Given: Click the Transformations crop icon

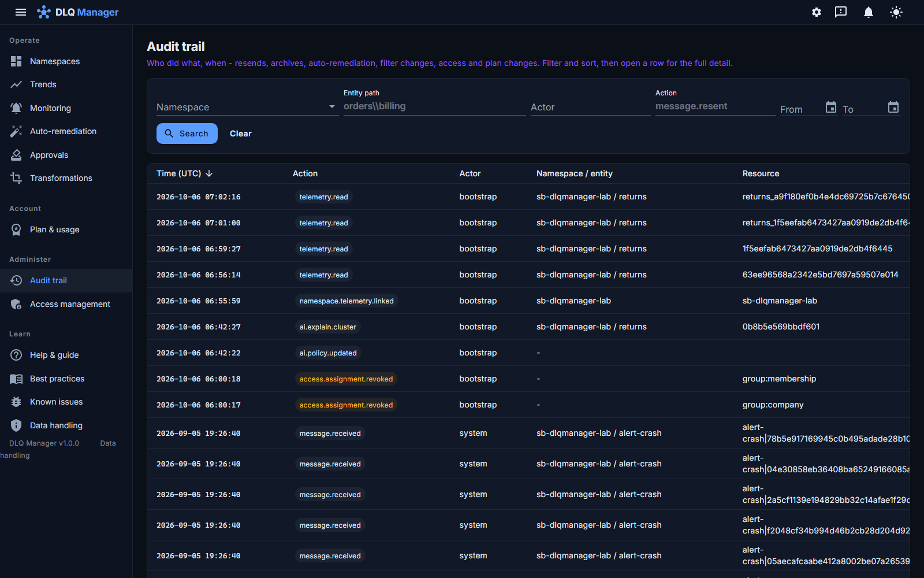Looking at the screenshot, I should click(x=16, y=178).
